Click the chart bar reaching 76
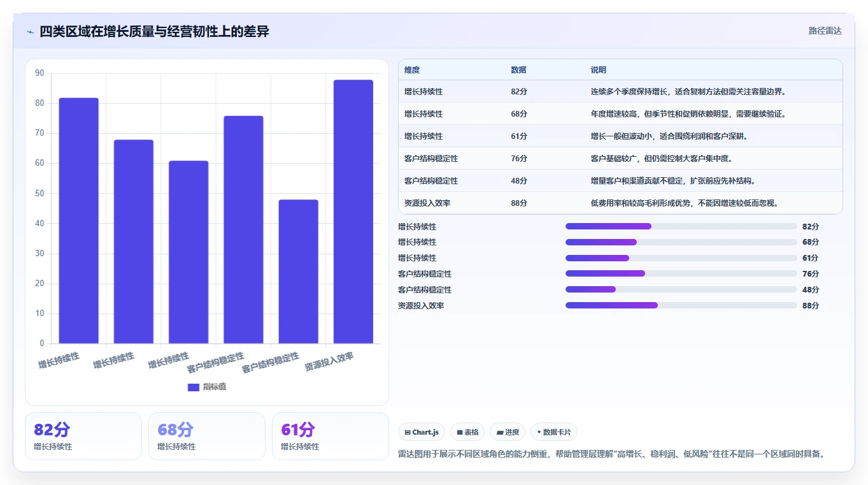868x485 pixels. point(243,229)
